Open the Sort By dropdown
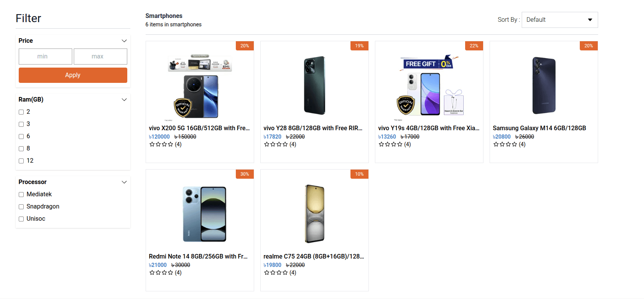This screenshot has width=644, height=299. (559, 19)
